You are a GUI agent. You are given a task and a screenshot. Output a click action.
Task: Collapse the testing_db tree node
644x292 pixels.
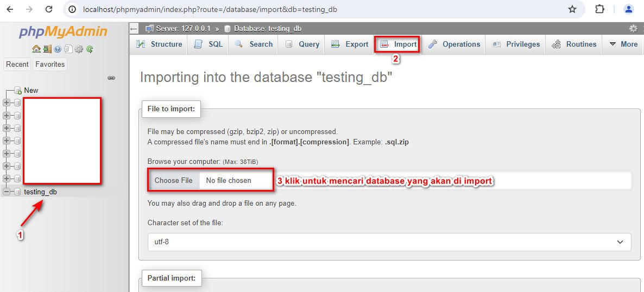(x=7, y=192)
